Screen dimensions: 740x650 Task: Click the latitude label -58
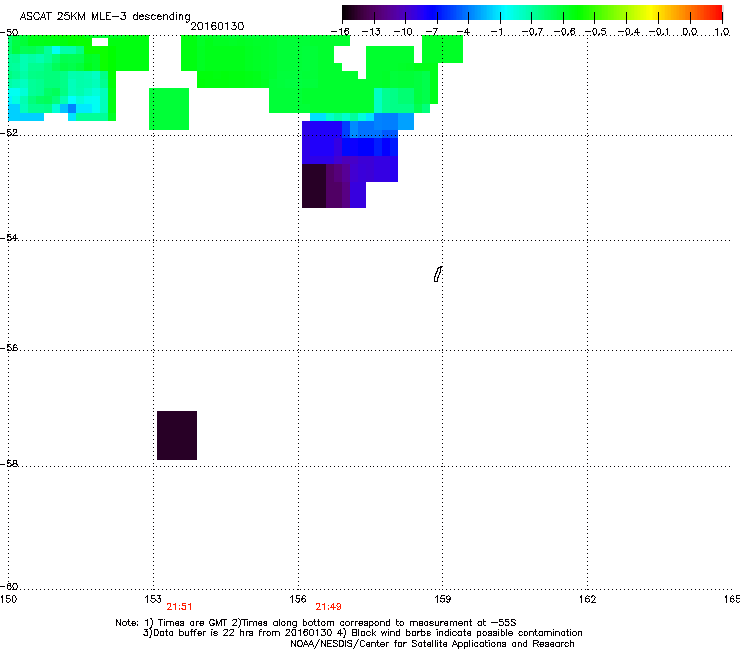coord(9,464)
